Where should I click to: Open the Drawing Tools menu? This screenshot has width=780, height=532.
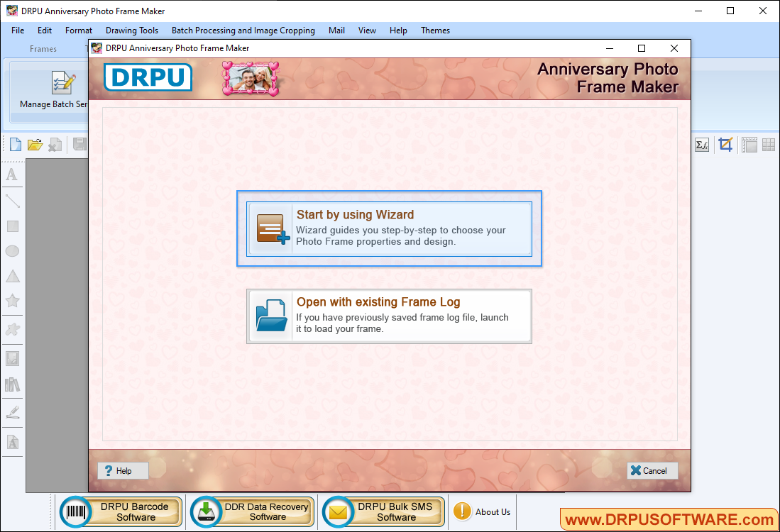(x=131, y=31)
